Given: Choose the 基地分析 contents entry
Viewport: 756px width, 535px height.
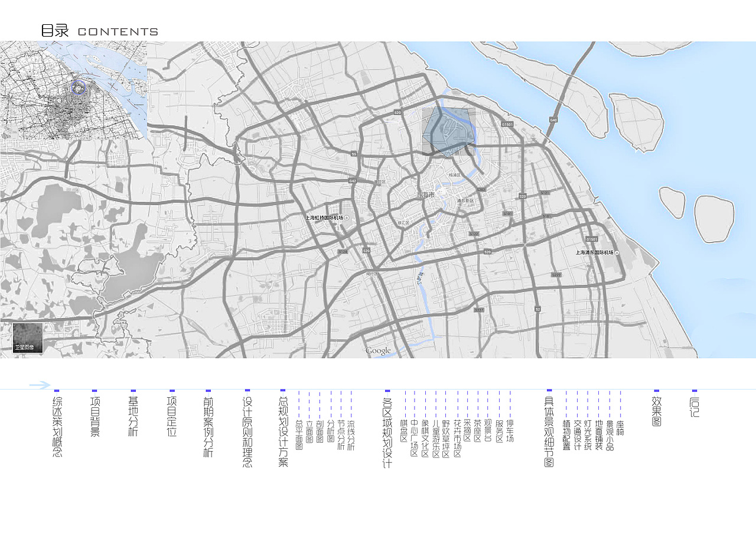Looking at the screenshot, I should pyautogui.click(x=133, y=417).
